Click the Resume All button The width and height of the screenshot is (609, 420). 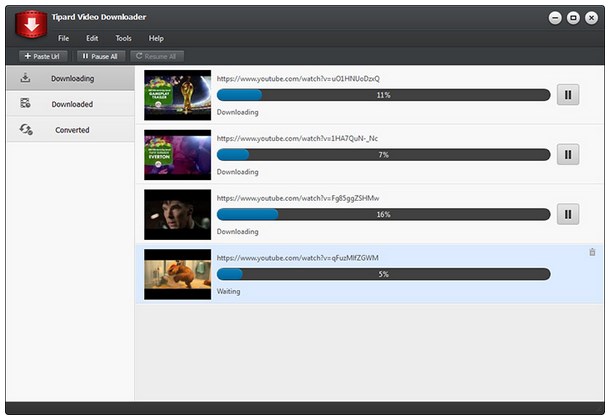coord(157,56)
